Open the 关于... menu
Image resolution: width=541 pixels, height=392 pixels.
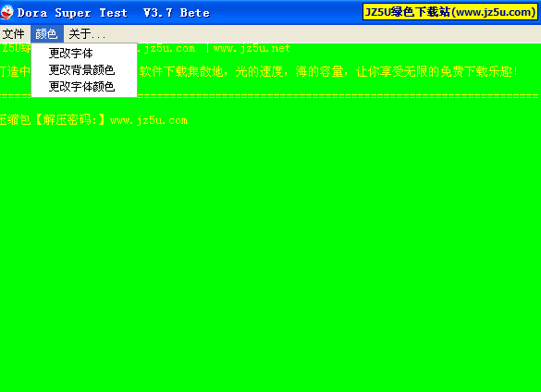(x=86, y=34)
